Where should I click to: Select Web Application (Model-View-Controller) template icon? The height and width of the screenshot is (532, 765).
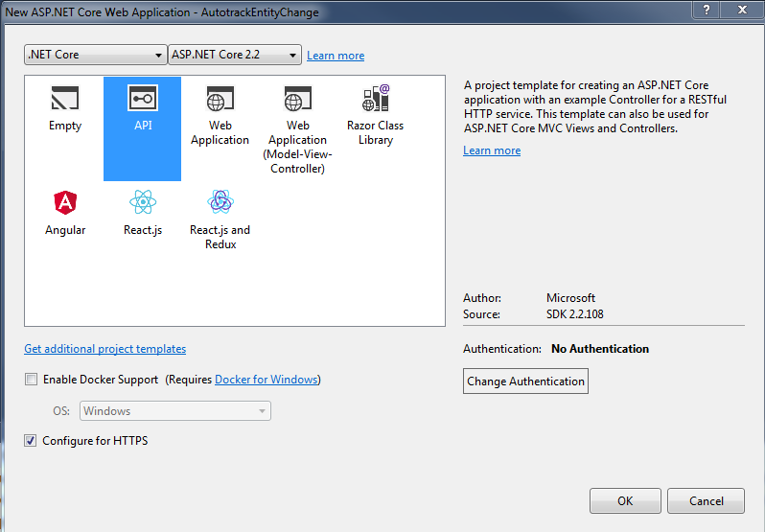(297, 98)
